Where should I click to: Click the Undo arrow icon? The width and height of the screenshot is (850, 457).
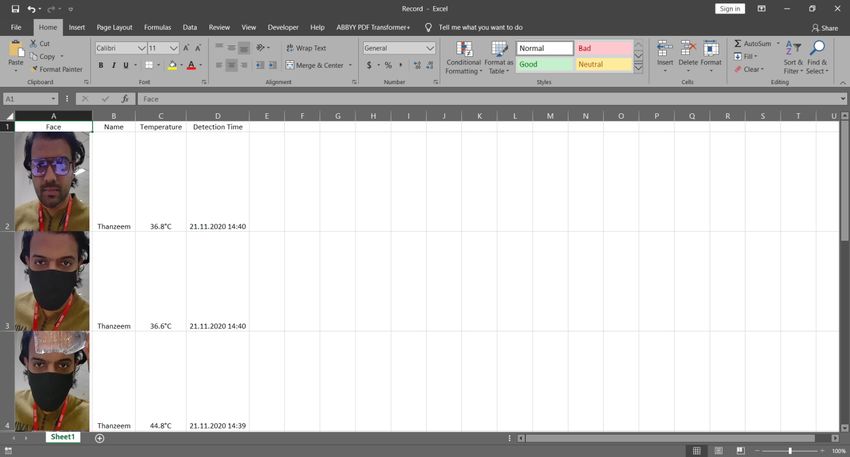click(31, 9)
